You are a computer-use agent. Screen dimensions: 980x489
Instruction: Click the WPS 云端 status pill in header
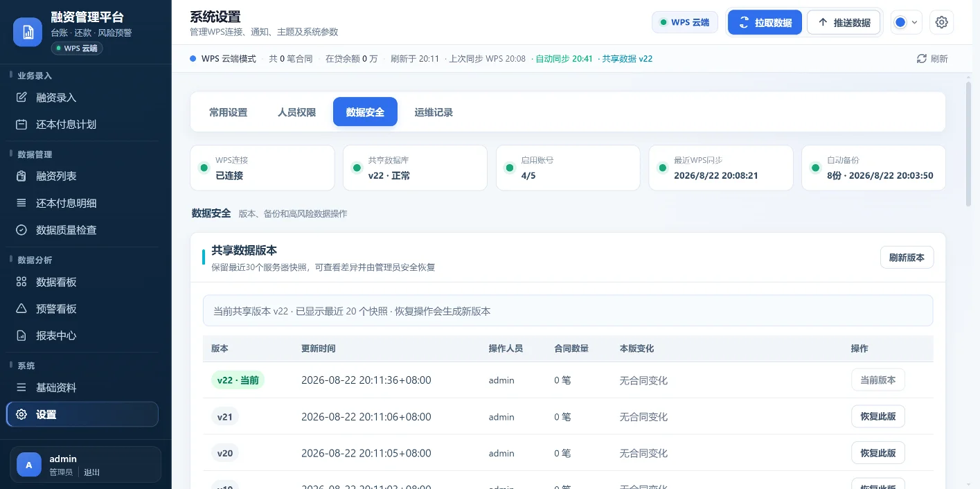point(684,22)
